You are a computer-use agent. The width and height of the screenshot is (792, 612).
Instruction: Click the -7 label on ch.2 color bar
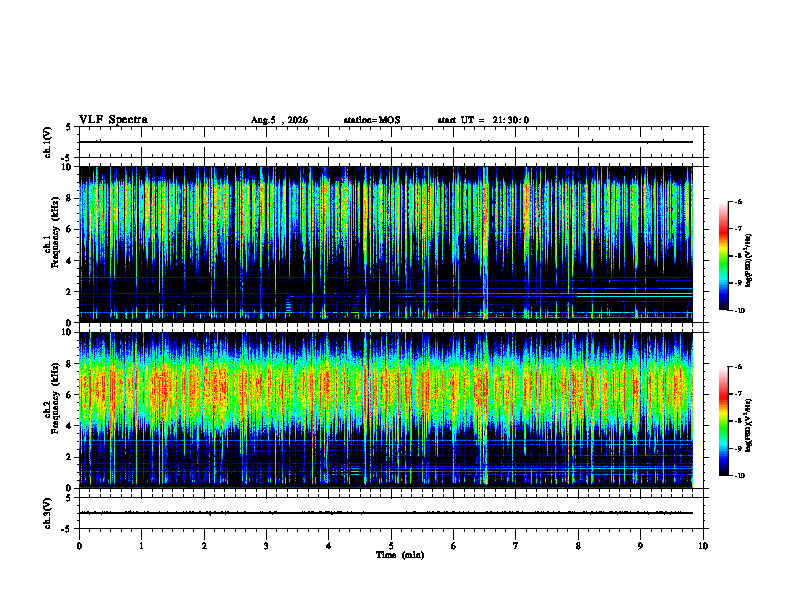[738, 394]
